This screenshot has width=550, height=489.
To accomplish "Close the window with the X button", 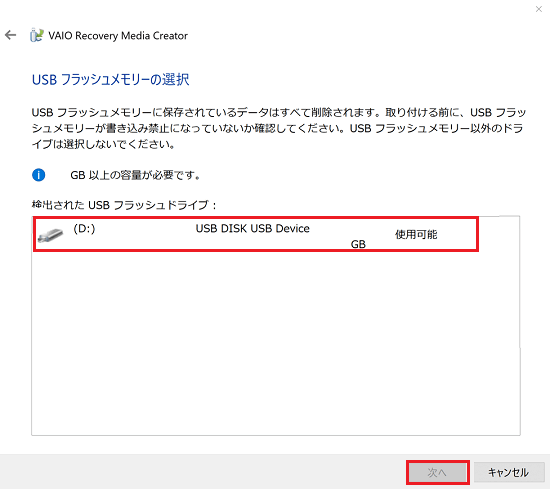I will 539,9.
